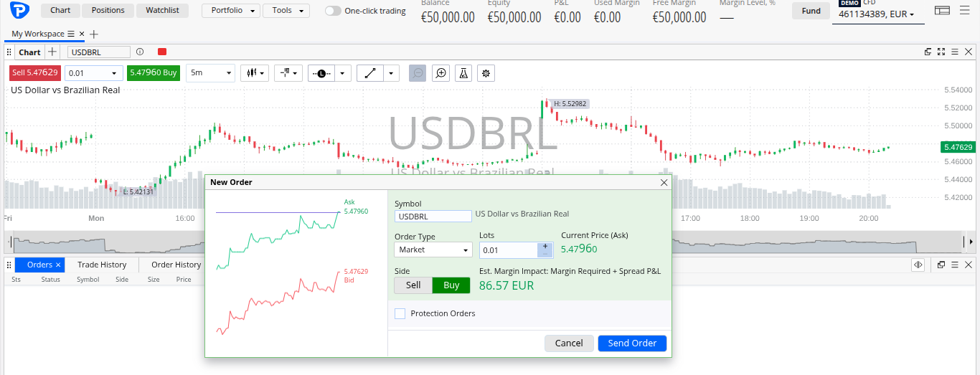This screenshot has height=375, width=980.
Task: Switch to the Chart top menu
Action: pos(60,11)
